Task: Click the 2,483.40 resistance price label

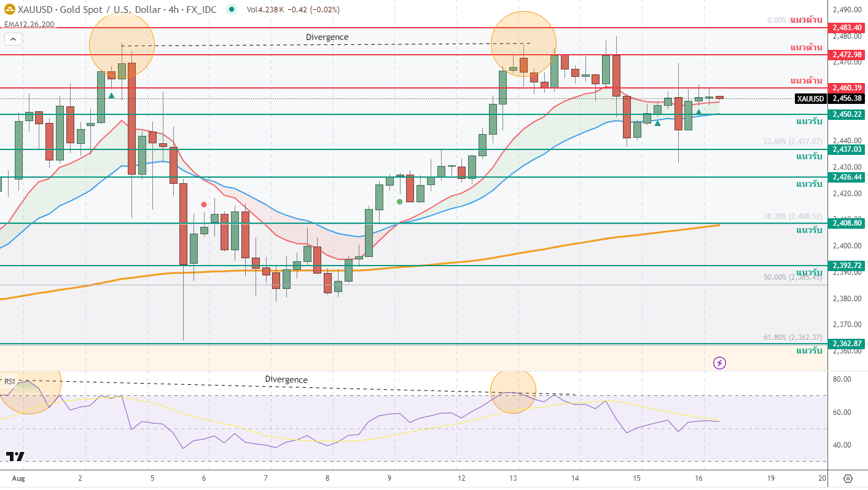Action: 848,28
